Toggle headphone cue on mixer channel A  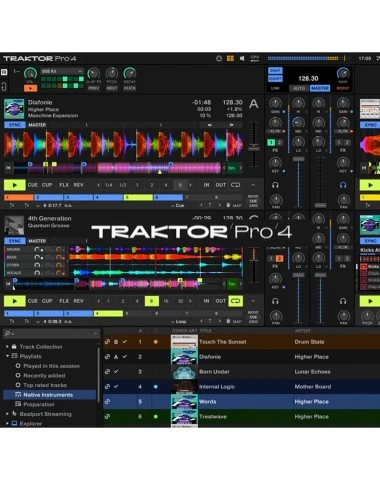[x=275, y=185]
